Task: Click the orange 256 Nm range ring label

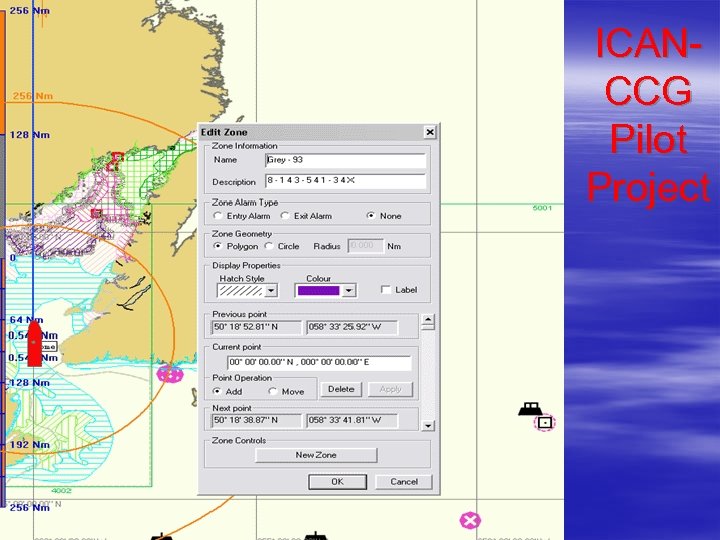Action: point(33,96)
